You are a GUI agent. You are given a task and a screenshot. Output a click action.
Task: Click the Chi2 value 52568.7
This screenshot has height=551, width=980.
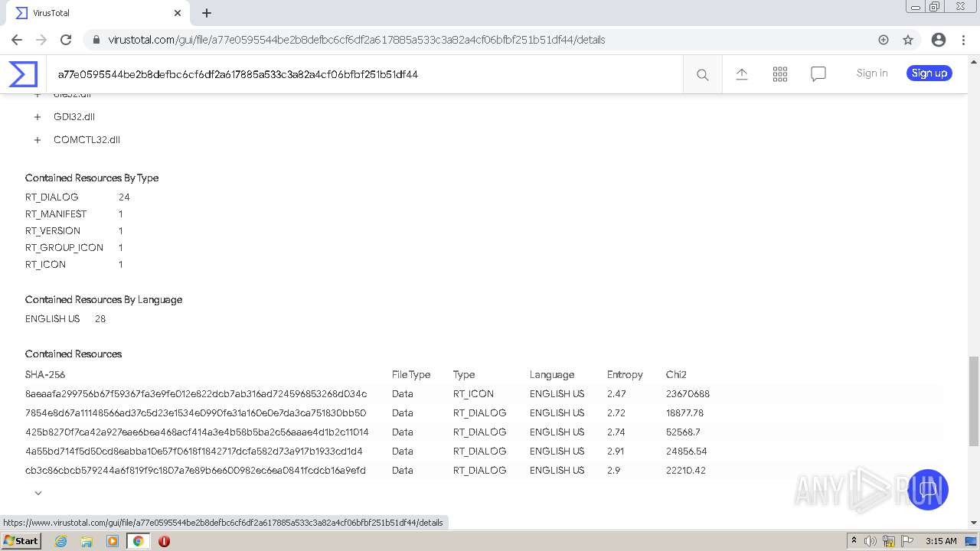coord(683,432)
